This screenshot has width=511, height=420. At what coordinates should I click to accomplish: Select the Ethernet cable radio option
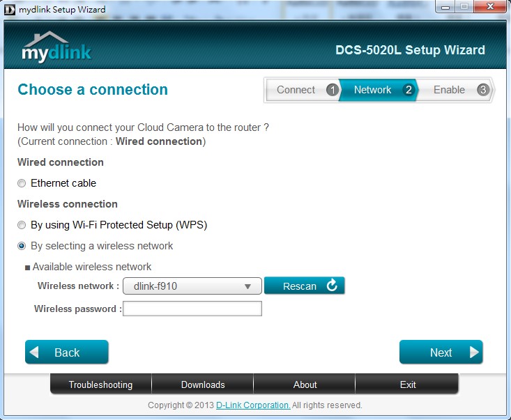point(22,183)
